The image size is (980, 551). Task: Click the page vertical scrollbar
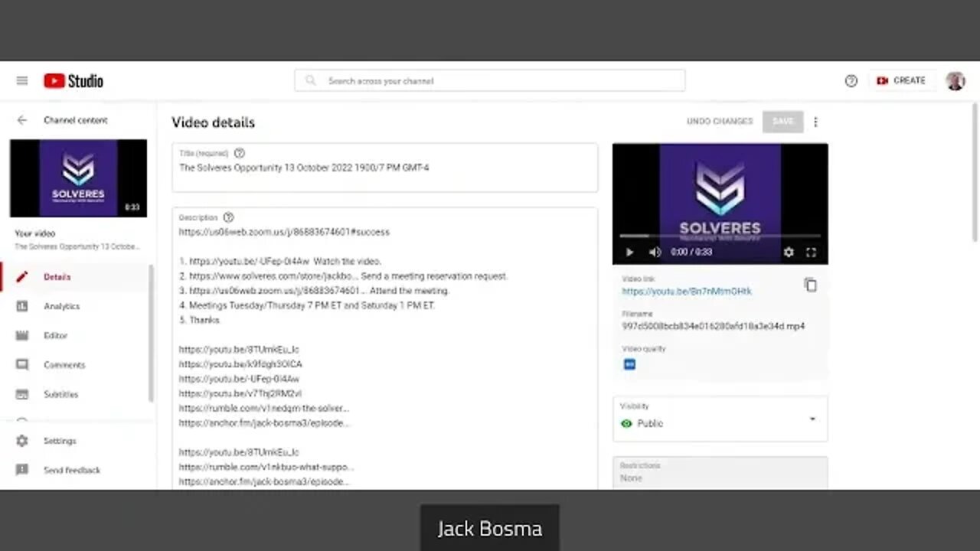975,172
